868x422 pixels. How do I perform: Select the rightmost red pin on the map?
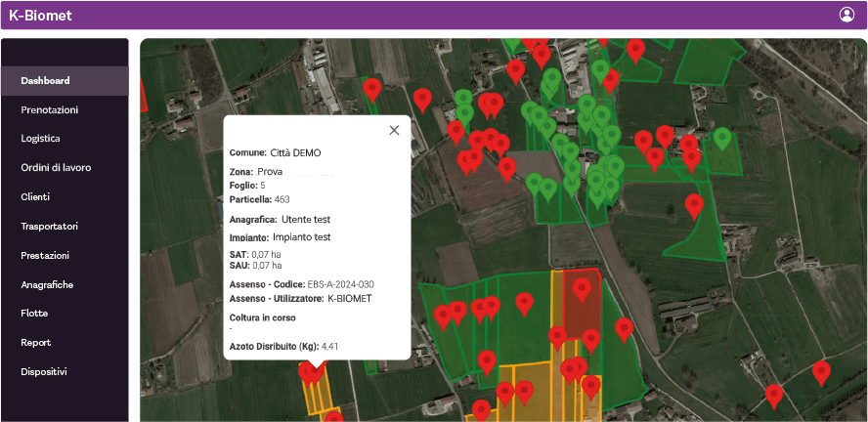pos(821,371)
